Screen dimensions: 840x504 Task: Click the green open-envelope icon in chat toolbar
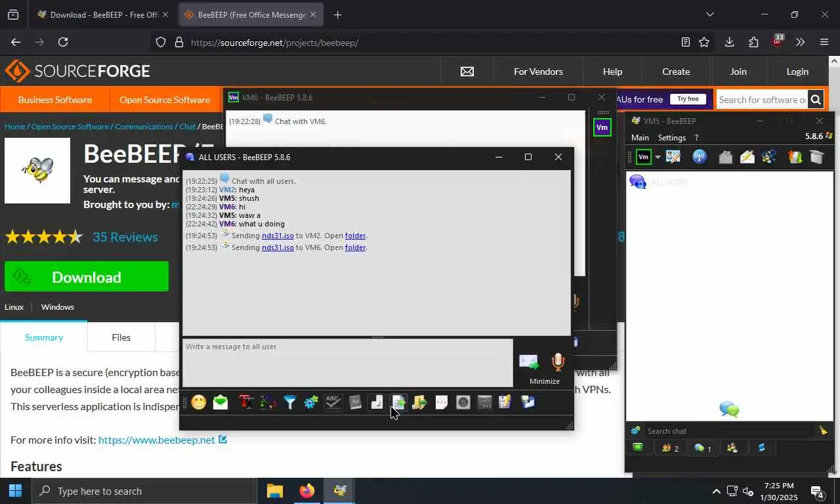pyautogui.click(x=220, y=402)
